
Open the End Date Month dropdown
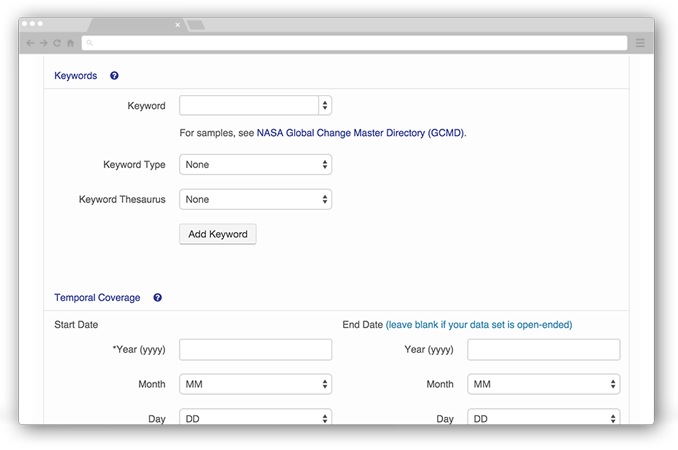pyautogui.click(x=544, y=384)
